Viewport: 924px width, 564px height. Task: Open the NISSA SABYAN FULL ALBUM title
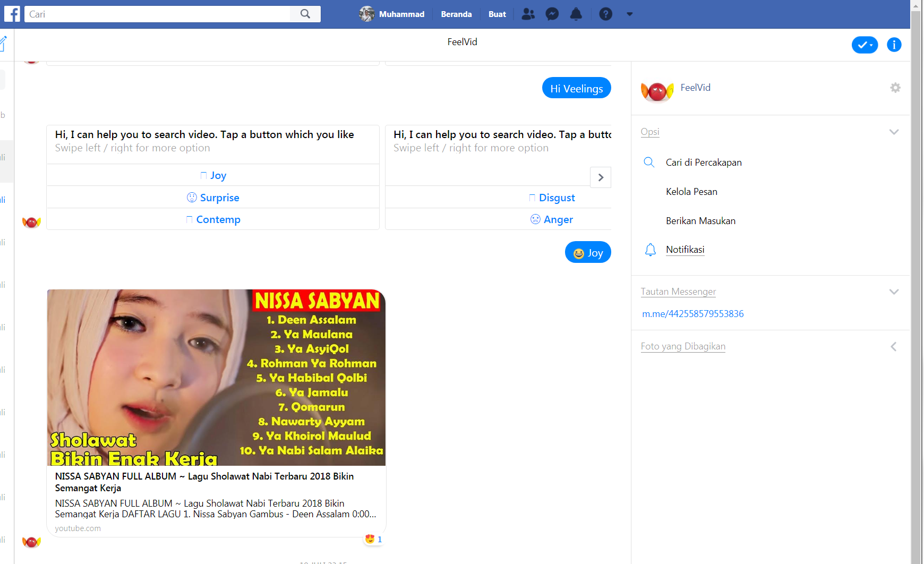pos(204,482)
